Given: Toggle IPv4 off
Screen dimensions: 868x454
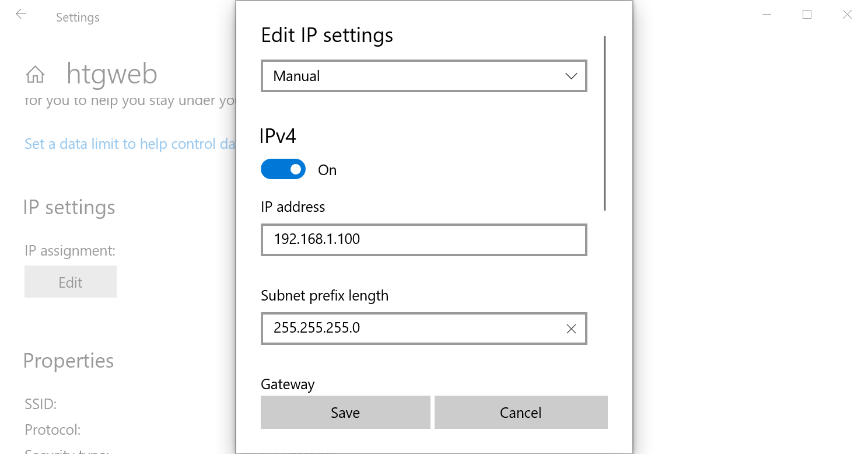Looking at the screenshot, I should (x=283, y=169).
